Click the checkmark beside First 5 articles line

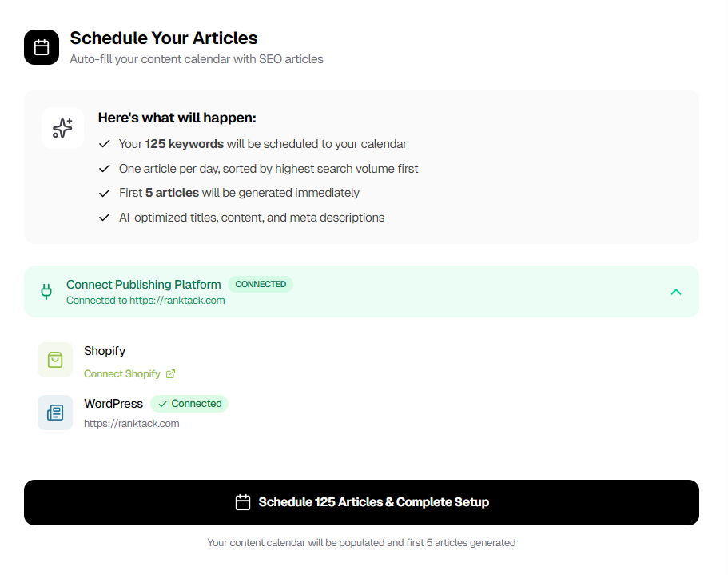[x=104, y=193]
